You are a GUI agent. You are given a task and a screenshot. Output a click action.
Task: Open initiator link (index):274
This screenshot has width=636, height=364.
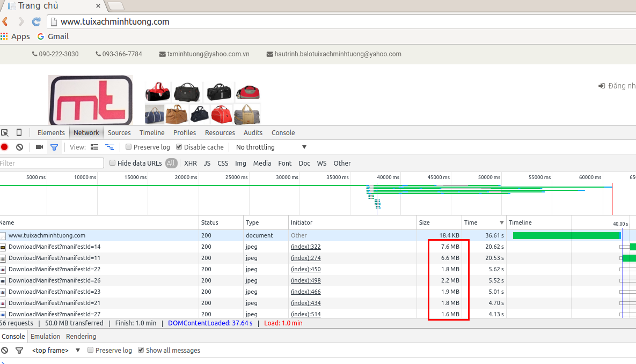(x=306, y=258)
